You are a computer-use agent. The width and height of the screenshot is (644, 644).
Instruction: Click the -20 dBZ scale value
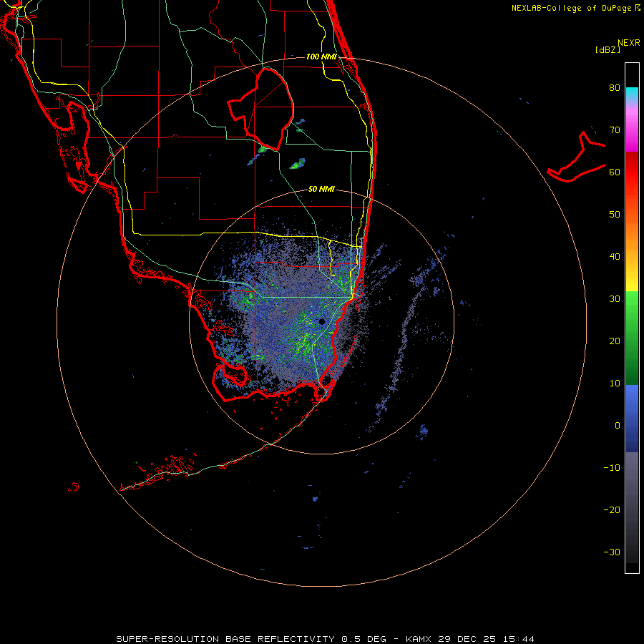click(x=612, y=509)
